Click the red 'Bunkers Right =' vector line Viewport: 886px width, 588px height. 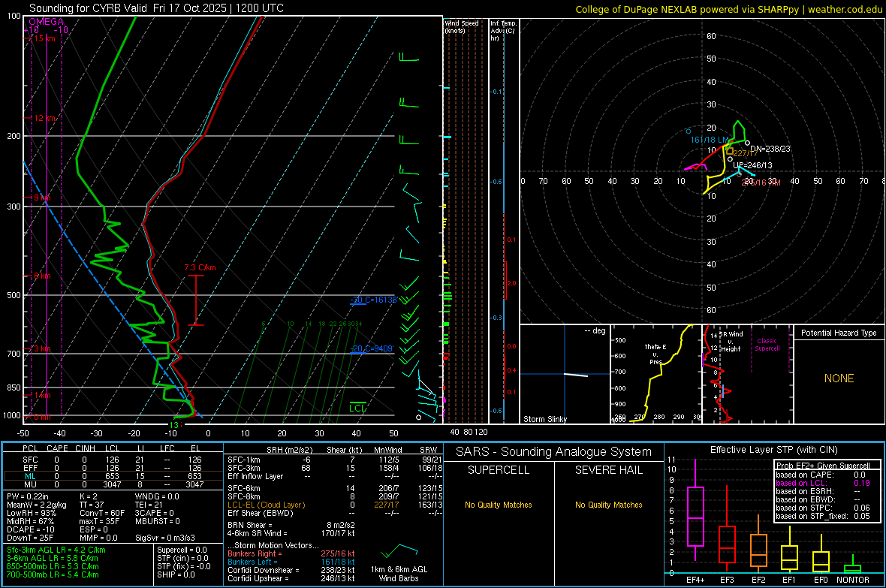click(x=291, y=553)
